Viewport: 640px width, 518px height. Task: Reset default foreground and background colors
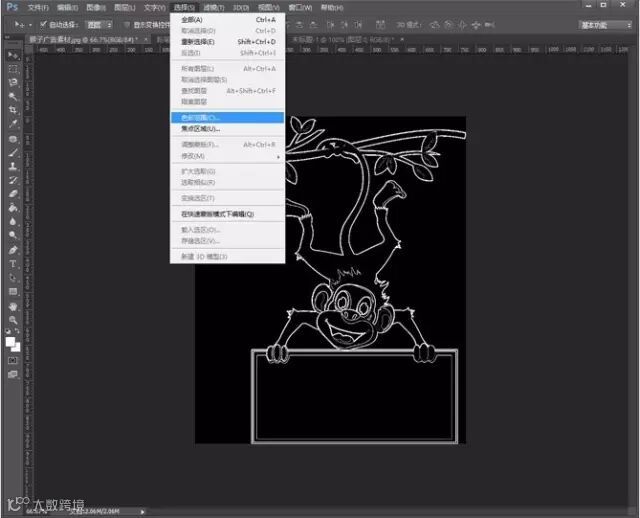coord(8,331)
